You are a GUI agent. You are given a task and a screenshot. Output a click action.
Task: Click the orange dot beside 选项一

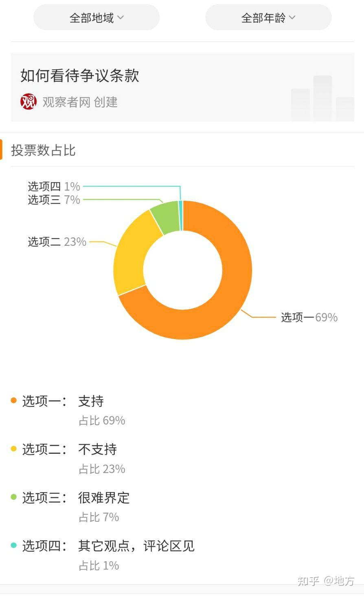click(x=14, y=400)
